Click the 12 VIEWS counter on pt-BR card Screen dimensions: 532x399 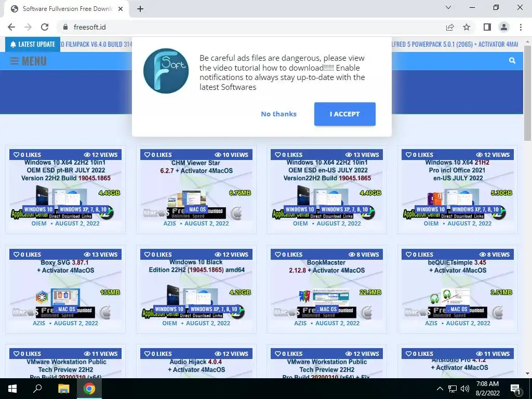tap(100, 155)
